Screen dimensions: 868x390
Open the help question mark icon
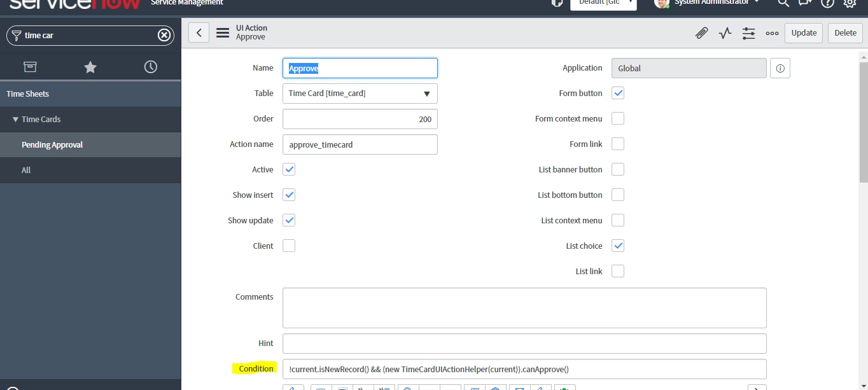(827, 3)
